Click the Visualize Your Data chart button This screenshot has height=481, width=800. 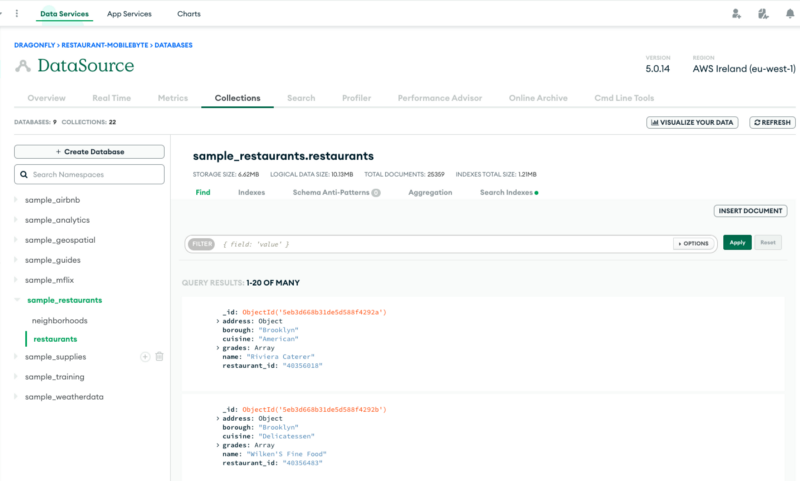click(693, 122)
